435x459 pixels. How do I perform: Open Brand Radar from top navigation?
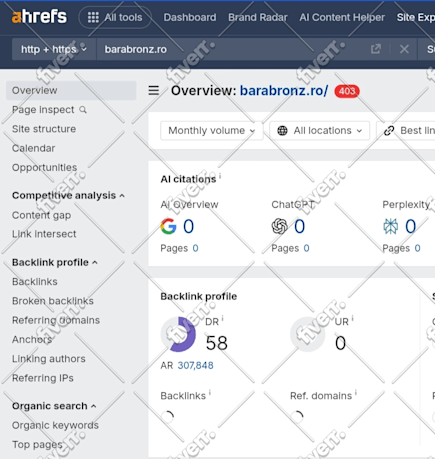(258, 17)
